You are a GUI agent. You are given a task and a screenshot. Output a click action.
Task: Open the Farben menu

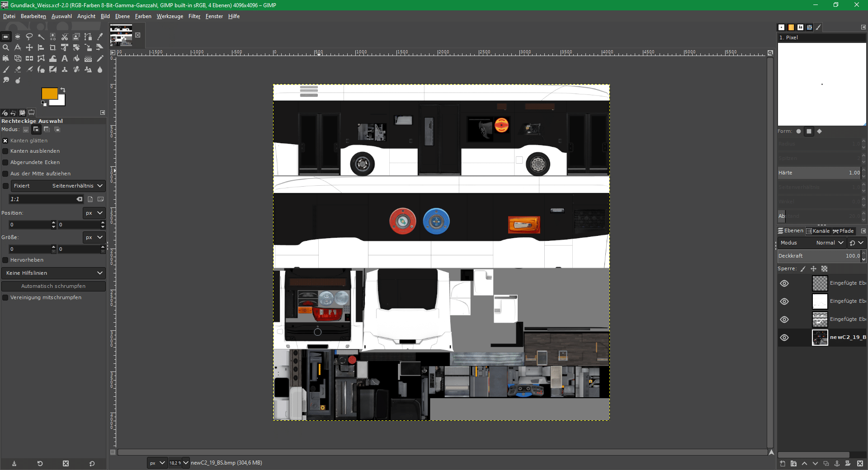(x=143, y=16)
